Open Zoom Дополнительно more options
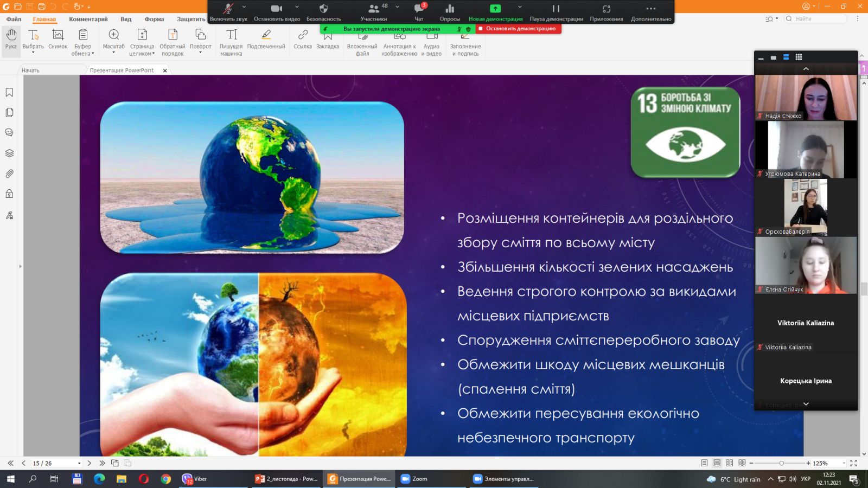Viewport: 868px width, 488px height. point(651,12)
